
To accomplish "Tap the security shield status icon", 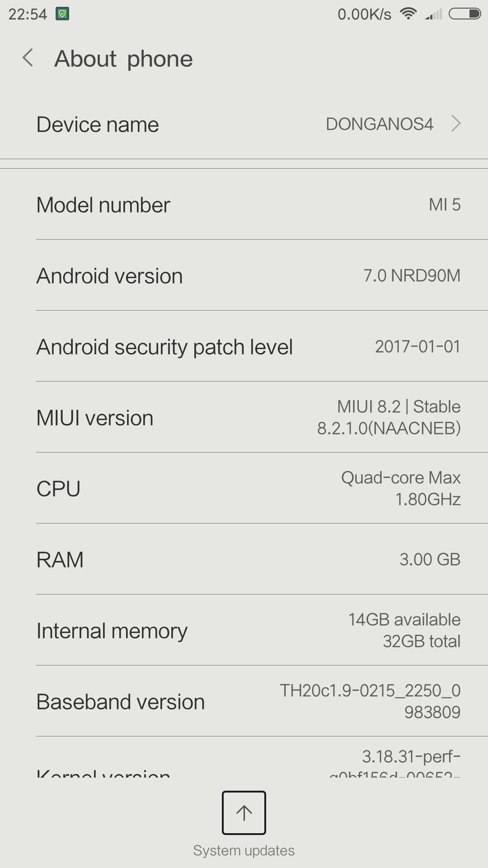I will (x=62, y=14).
